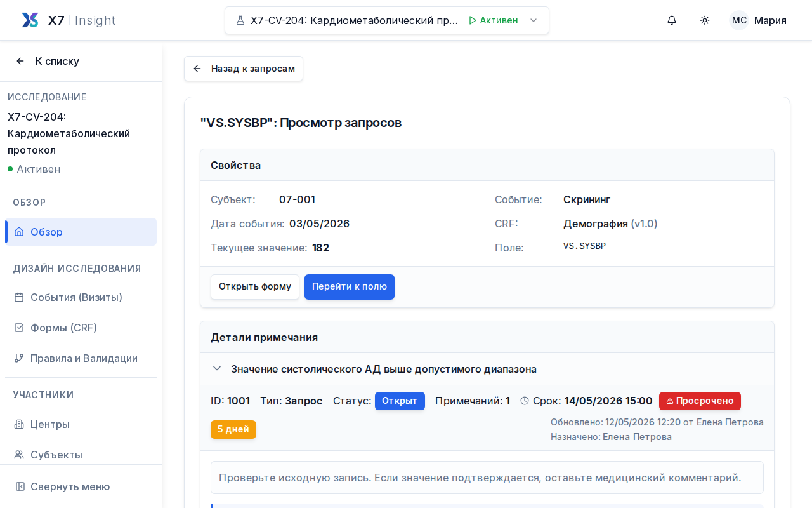812x508 pixels.
Task: Click the X7 Insight logo icon
Action: point(30,20)
